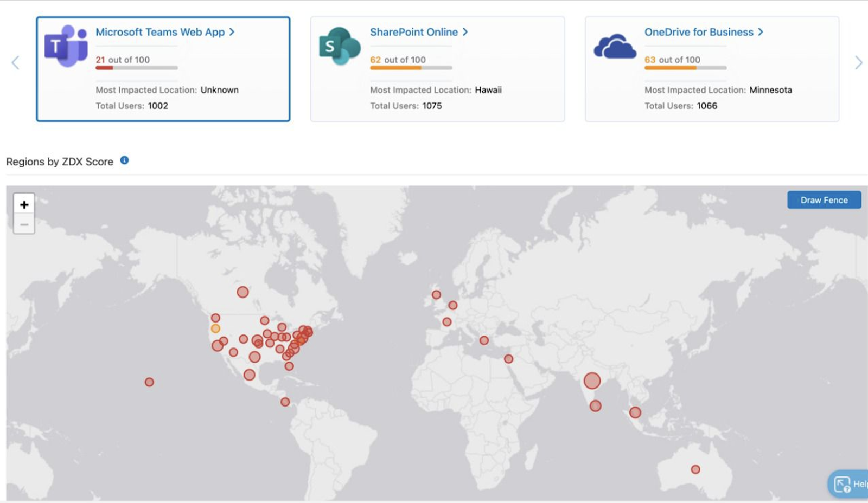
Task: Click '63 out of 100' score text
Action: click(x=672, y=60)
